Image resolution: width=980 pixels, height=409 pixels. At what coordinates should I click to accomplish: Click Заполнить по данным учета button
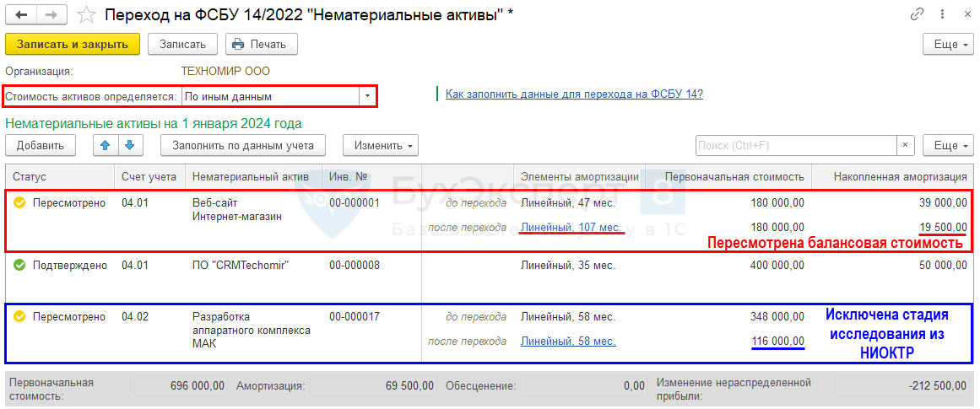point(243,145)
